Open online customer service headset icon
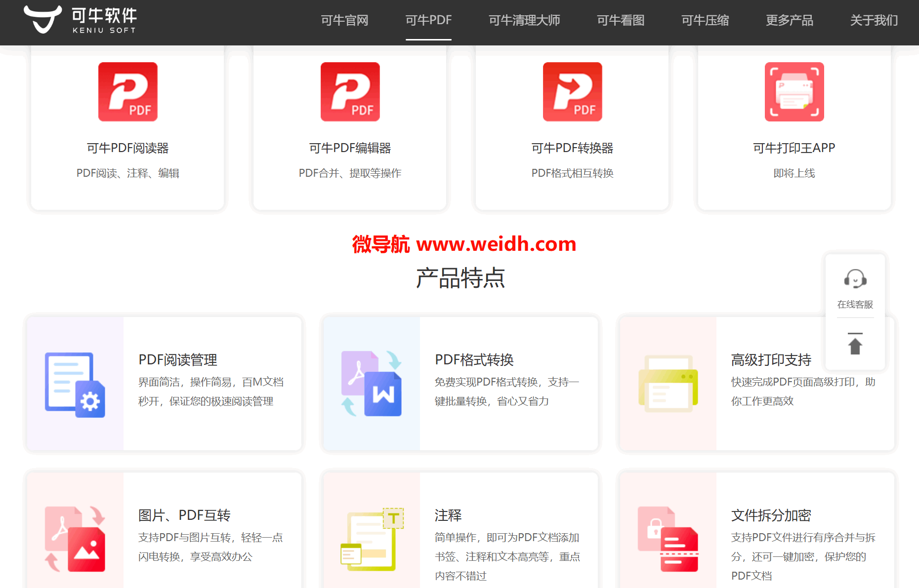Image resolution: width=919 pixels, height=588 pixels. point(855,279)
